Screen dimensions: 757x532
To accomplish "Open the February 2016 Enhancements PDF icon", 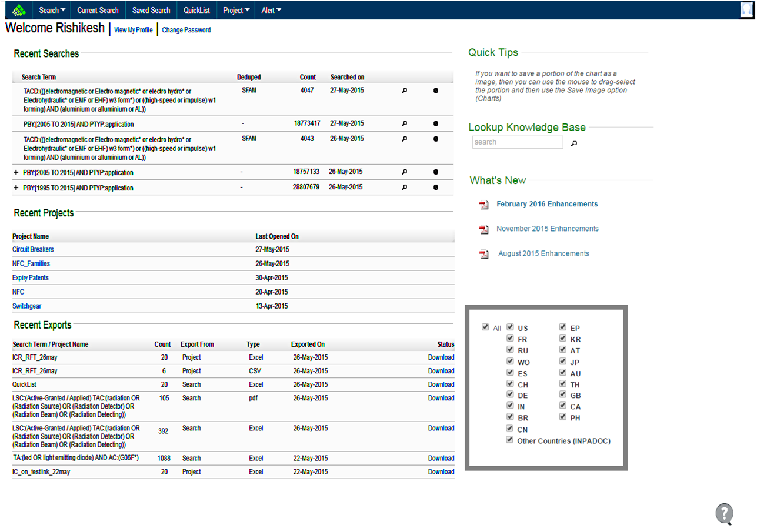I will coord(483,205).
